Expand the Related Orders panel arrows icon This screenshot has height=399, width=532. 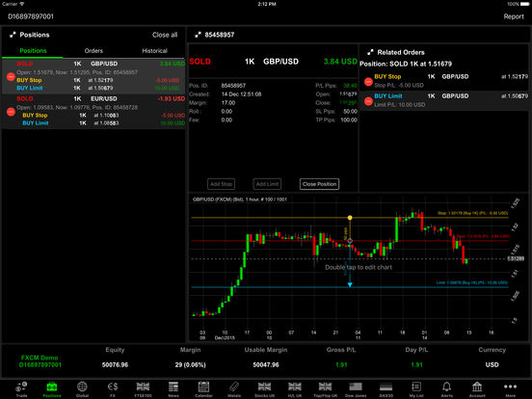tap(370, 52)
